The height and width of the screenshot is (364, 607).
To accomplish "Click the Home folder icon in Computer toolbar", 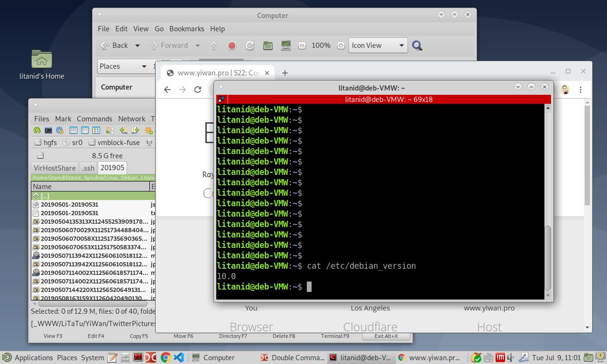I will click(x=268, y=45).
